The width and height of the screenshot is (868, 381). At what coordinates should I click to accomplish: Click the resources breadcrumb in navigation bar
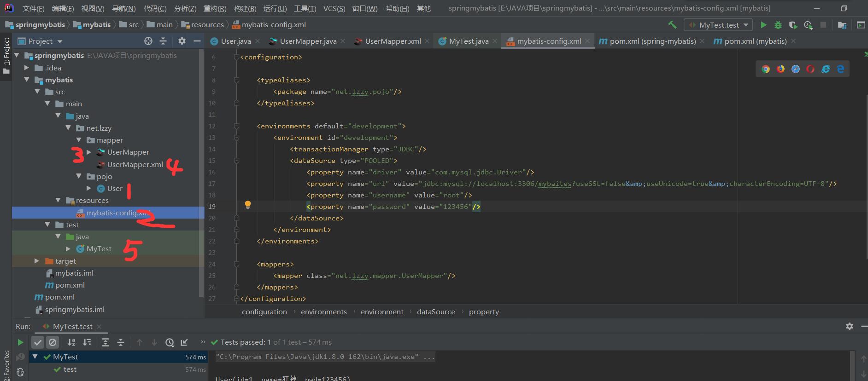click(207, 25)
